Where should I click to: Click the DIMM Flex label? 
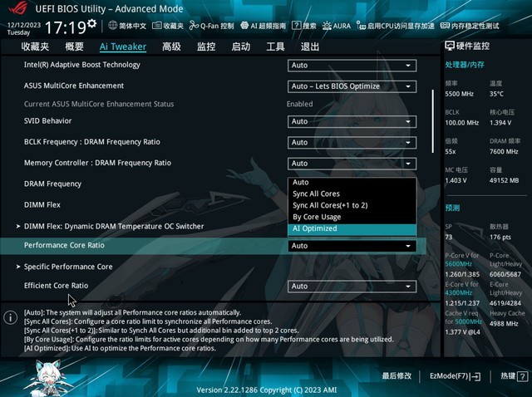[42, 205]
